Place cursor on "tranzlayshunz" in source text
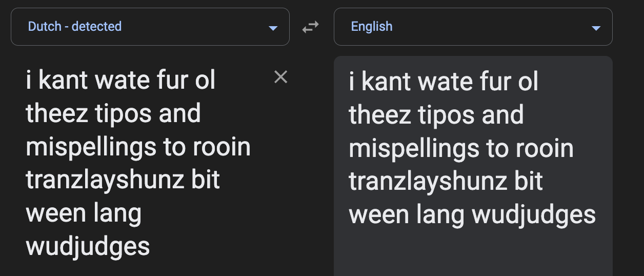The height and width of the screenshot is (276, 644). [x=105, y=181]
